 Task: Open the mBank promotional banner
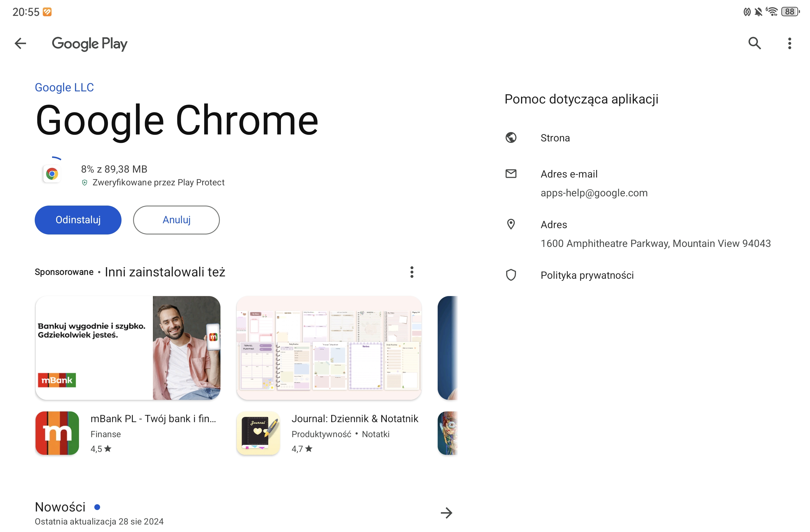(128, 348)
